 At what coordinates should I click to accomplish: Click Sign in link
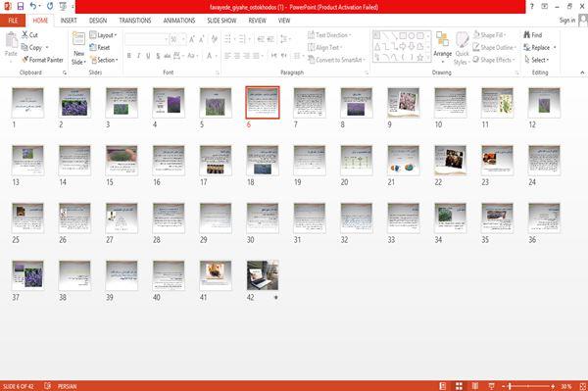(x=567, y=21)
